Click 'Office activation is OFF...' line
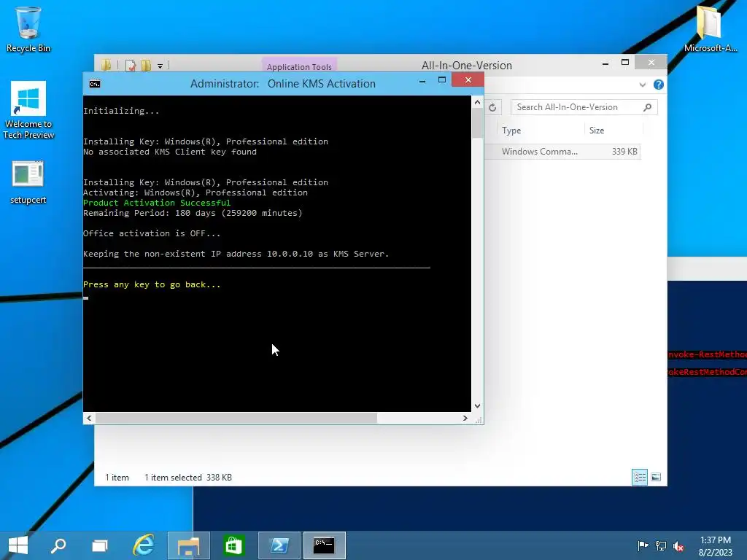This screenshot has height=560, width=747. pyautogui.click(x=152, y=233)
